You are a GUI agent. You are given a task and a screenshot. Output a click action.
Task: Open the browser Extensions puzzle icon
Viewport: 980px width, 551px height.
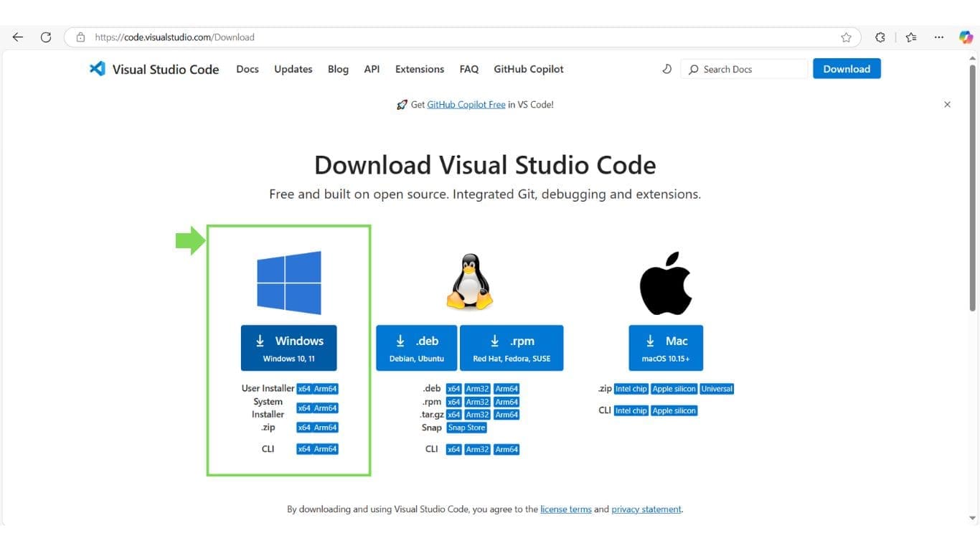[x=880, y=37]
